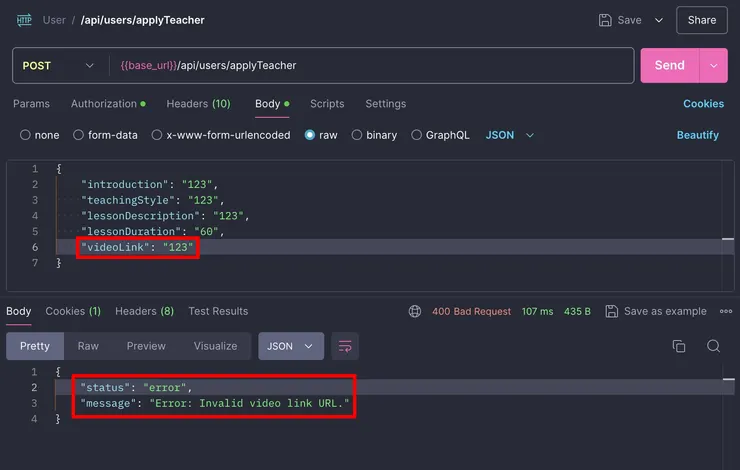Click the Cookies link
Screen dimensions: 740x470
click(x=703, y=104)
